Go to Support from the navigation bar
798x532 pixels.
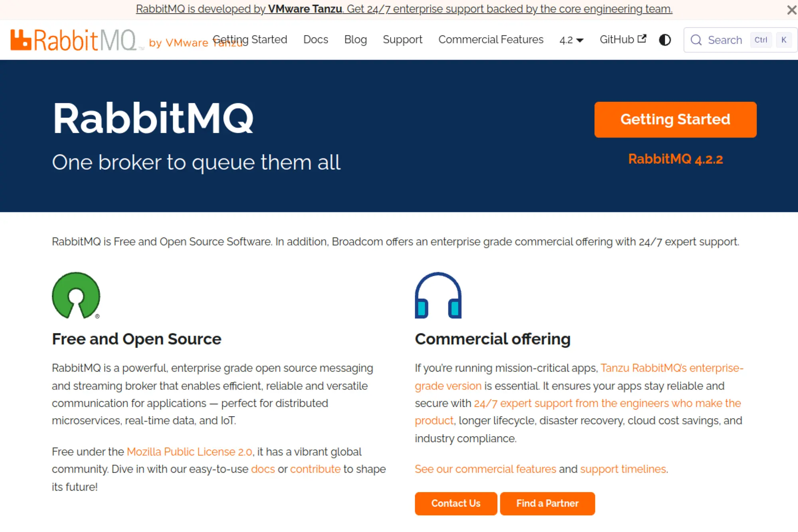click(402, 40)
